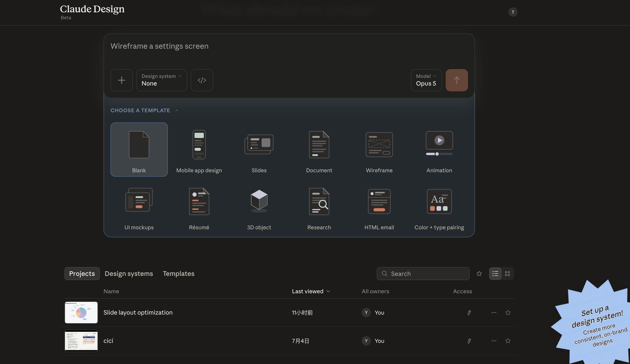Open the Templates tab

point(179,274)
